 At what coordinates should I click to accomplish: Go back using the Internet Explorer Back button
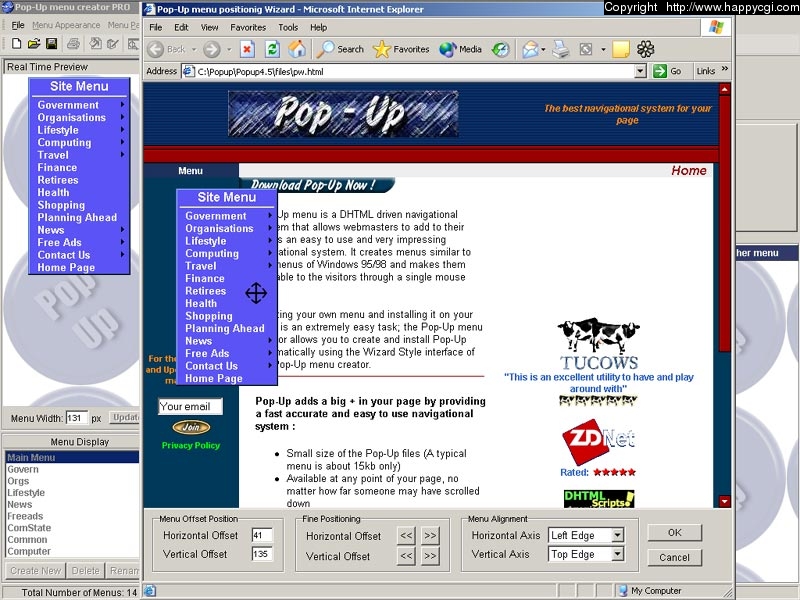[167, 49]
